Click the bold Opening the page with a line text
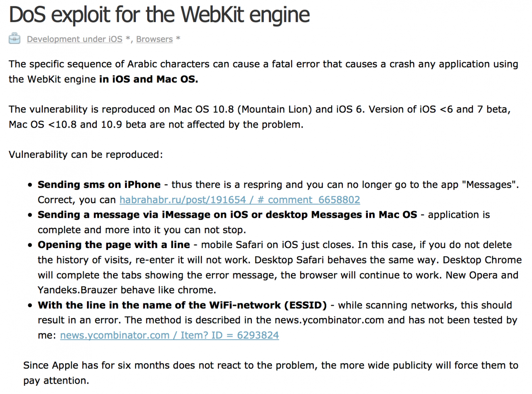Screen dimensions: 532x394 click(114, 245)
